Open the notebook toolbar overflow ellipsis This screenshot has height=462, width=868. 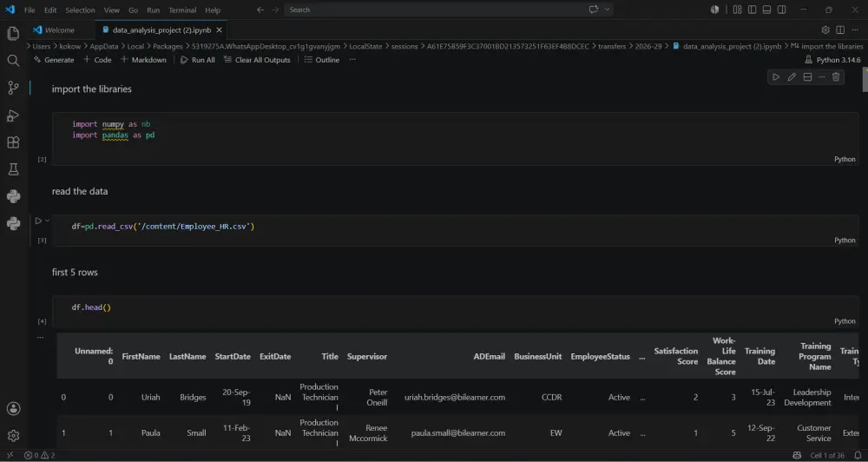point(352,60)
